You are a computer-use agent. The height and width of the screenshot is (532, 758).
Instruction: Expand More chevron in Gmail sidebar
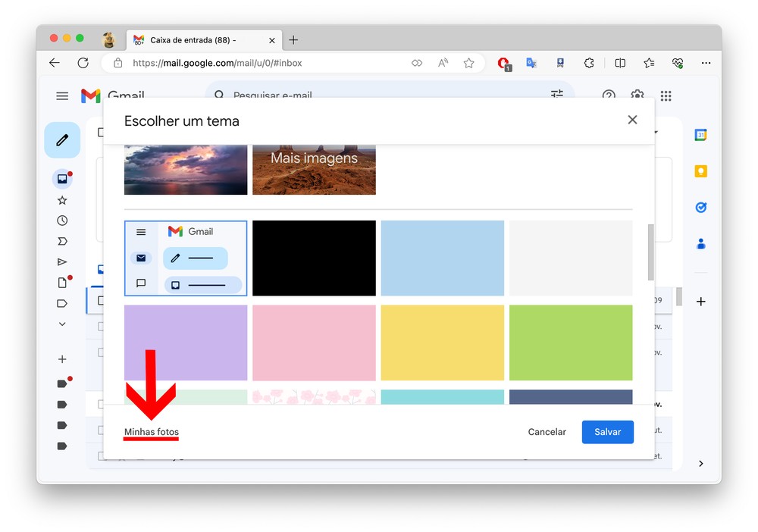[62, 324]
